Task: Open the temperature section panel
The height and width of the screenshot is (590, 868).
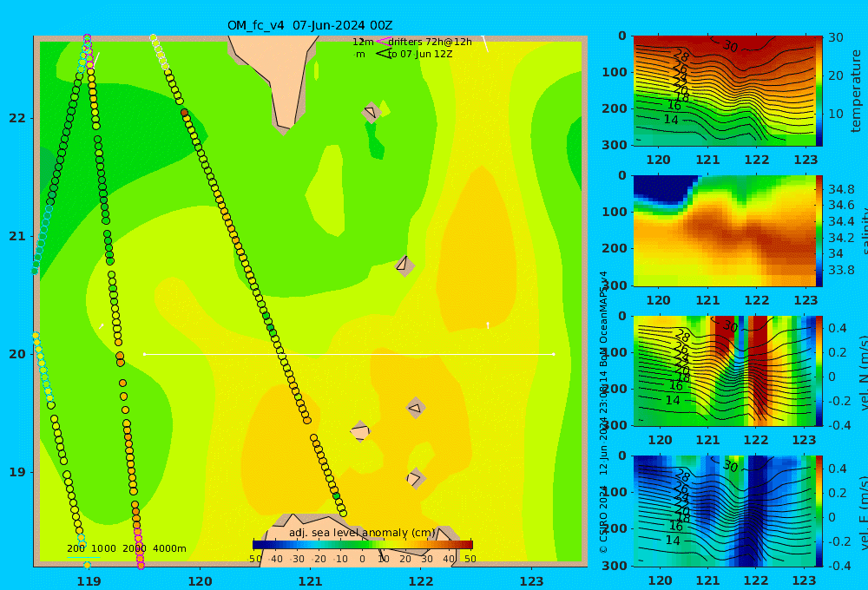Action: click(724, 91)
